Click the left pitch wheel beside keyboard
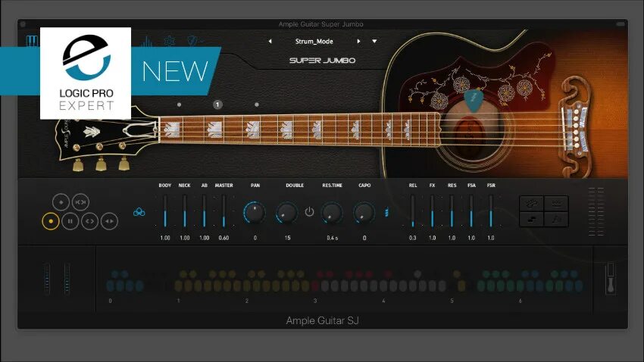The image size is (644, 362). (47, 279)
